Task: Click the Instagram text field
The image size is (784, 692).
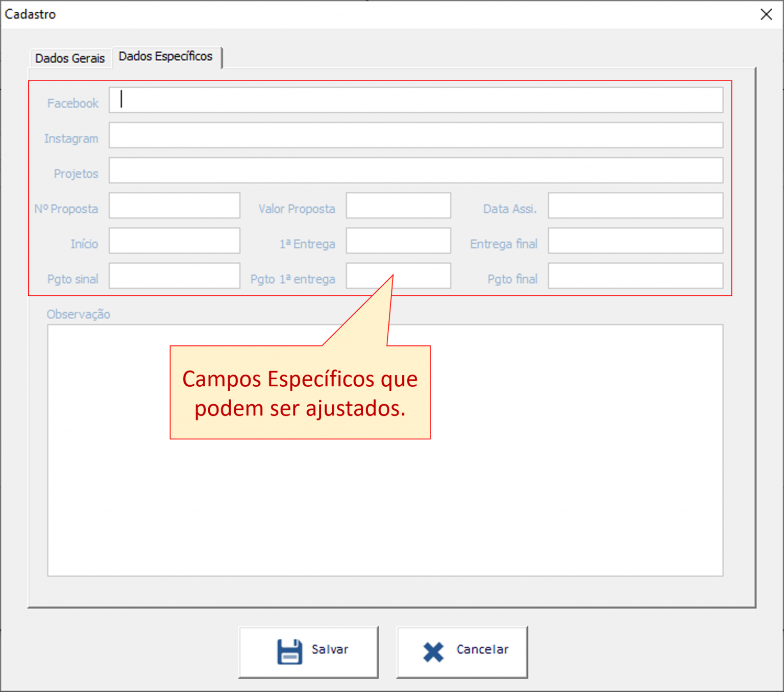Action: tap(415, 135)
